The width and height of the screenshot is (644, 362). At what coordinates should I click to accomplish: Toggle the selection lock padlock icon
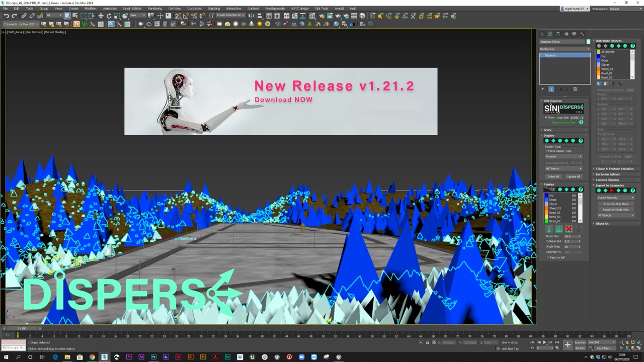(427, 342)
